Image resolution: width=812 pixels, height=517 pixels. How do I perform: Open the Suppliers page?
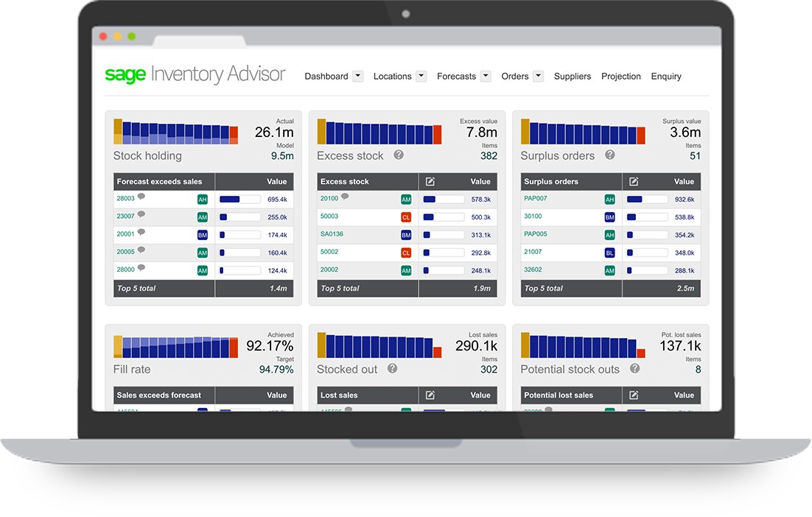[573, 76]
